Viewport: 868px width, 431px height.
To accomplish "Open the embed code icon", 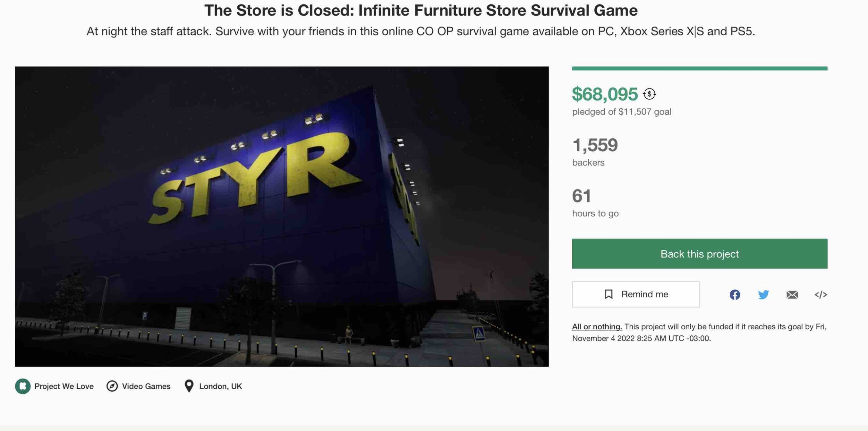I will (x=821, y=295).
